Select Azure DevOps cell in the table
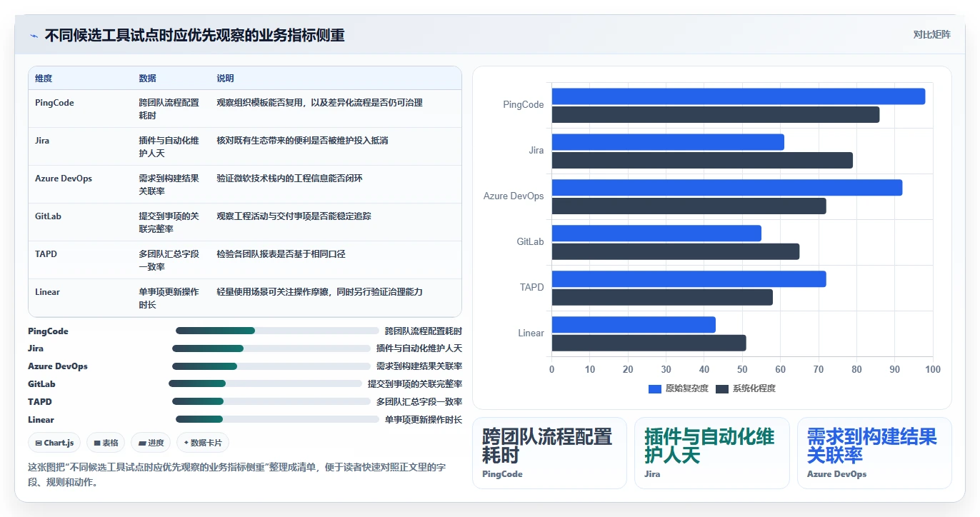This screenshot has width=980, height=517. click(64, 179)
